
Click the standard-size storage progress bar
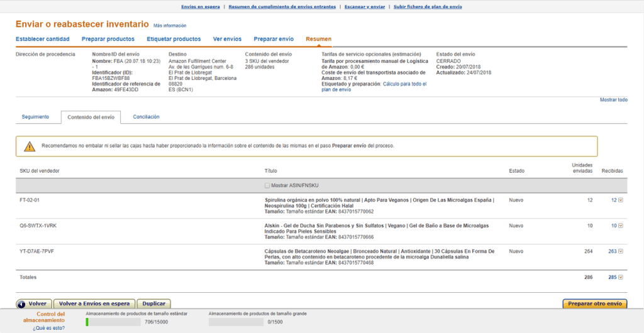click(x=113, y=322)
